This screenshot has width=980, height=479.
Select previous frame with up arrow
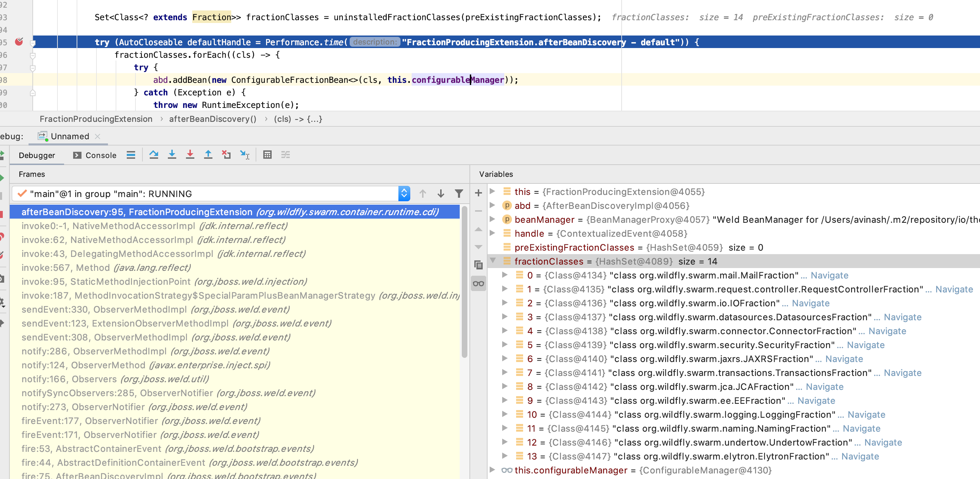coord(423,194)
